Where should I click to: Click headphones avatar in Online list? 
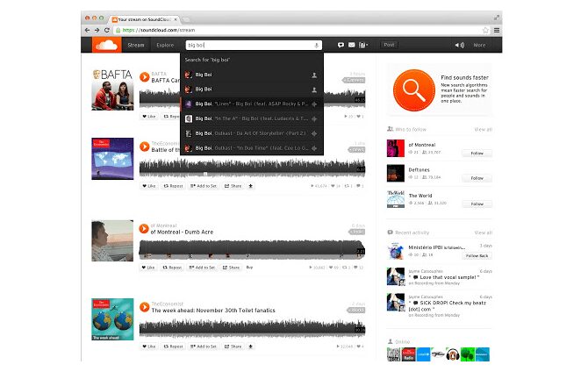point(453,354)
